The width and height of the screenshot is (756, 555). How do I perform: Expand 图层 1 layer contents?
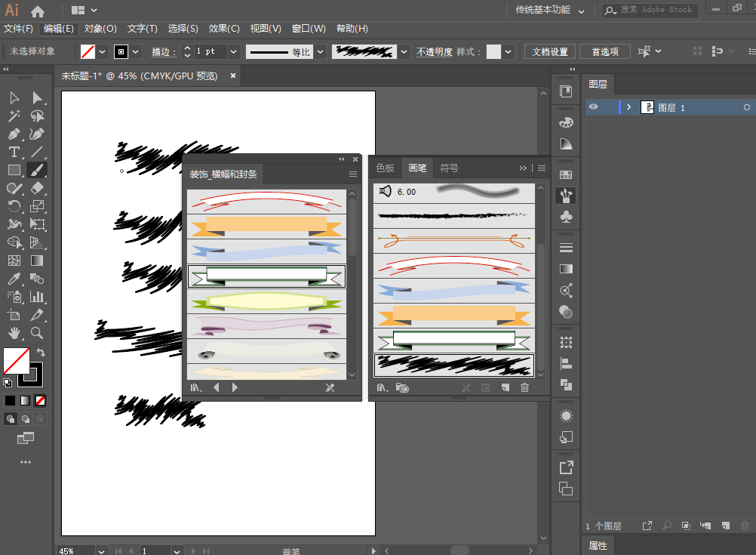tap(628, 107)
